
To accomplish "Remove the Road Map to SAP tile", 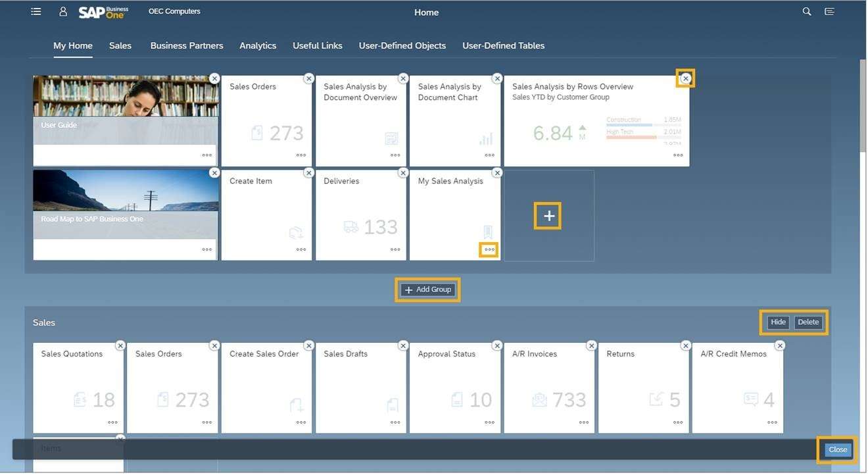I will tap(214, 173).
